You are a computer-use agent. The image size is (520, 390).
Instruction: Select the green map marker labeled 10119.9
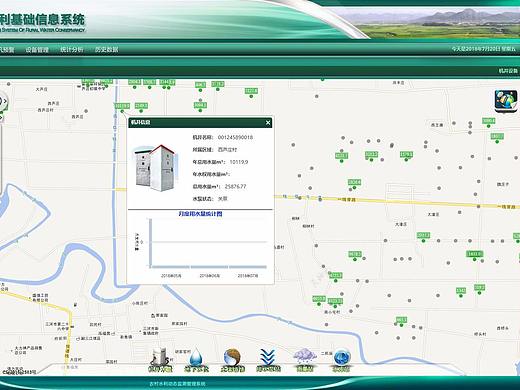point(122,106)
